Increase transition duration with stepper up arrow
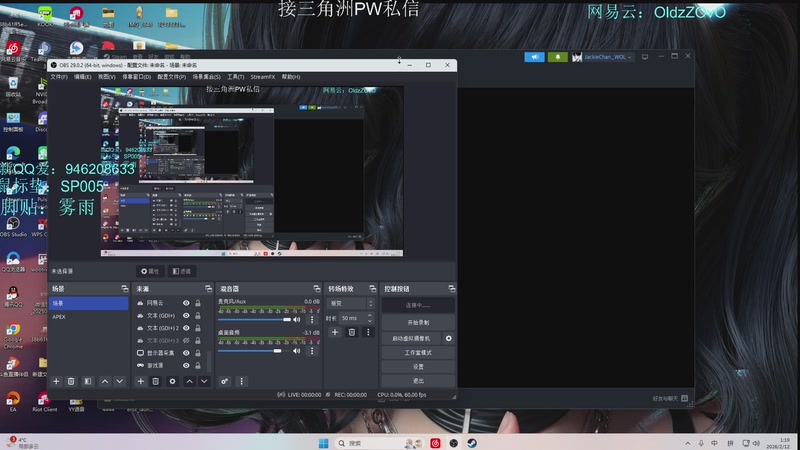 pos(370,316)
